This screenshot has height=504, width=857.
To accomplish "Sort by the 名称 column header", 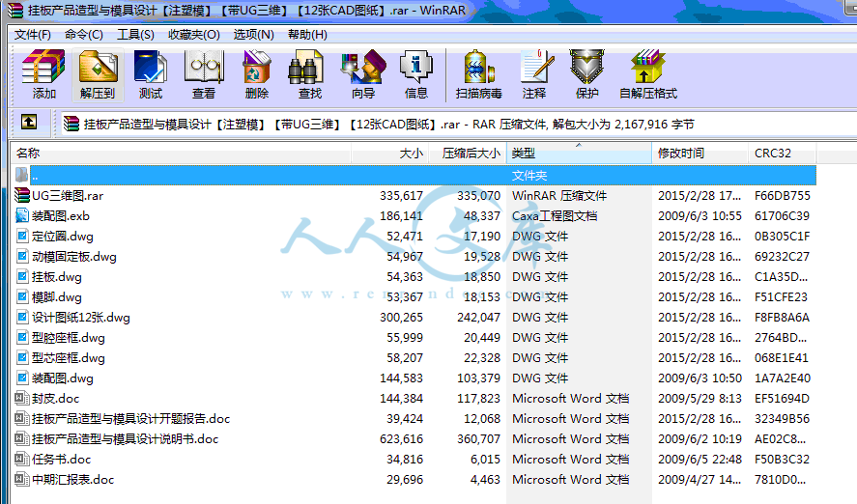I will point(182,153).
